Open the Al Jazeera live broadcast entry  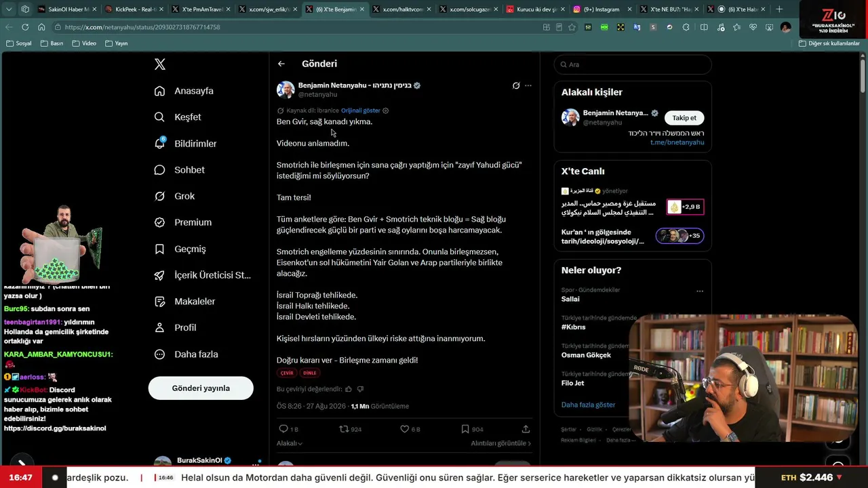tap(633, 202)
